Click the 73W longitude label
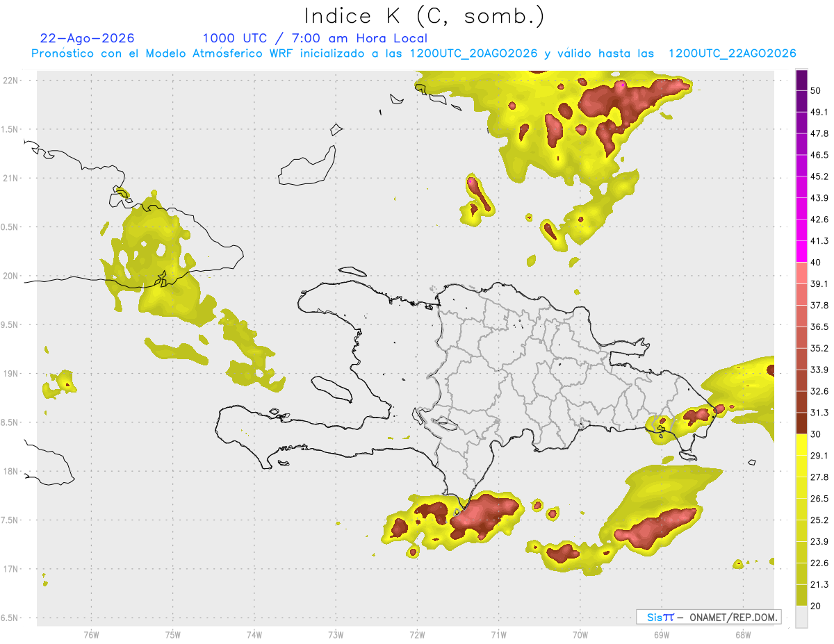 (336, 634)
